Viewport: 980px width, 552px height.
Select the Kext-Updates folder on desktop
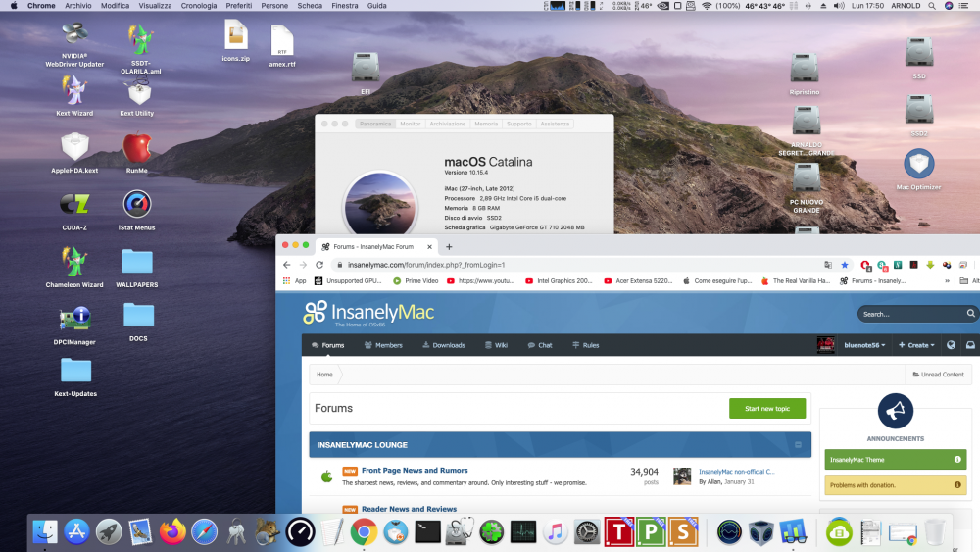[75, 370]
